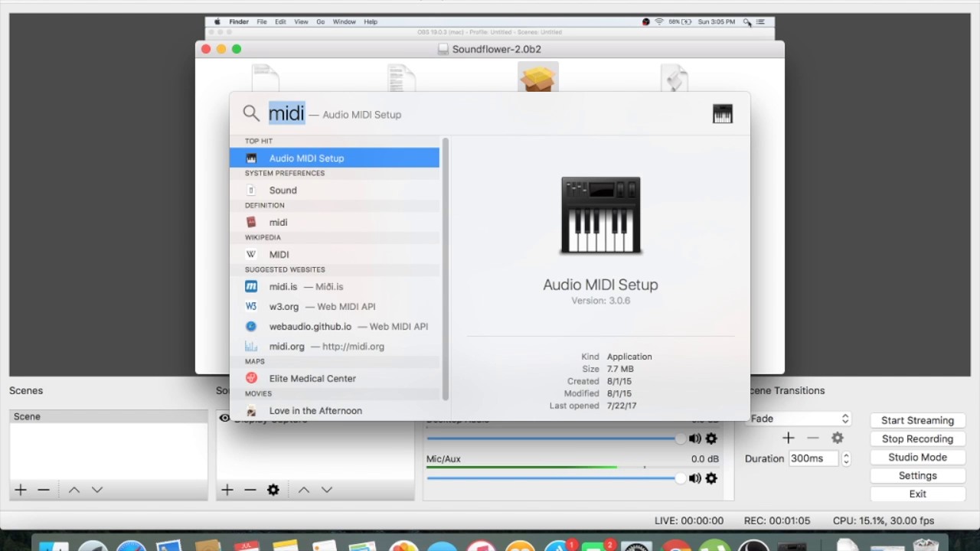Open the Go menu

click(x=321, y=22)
